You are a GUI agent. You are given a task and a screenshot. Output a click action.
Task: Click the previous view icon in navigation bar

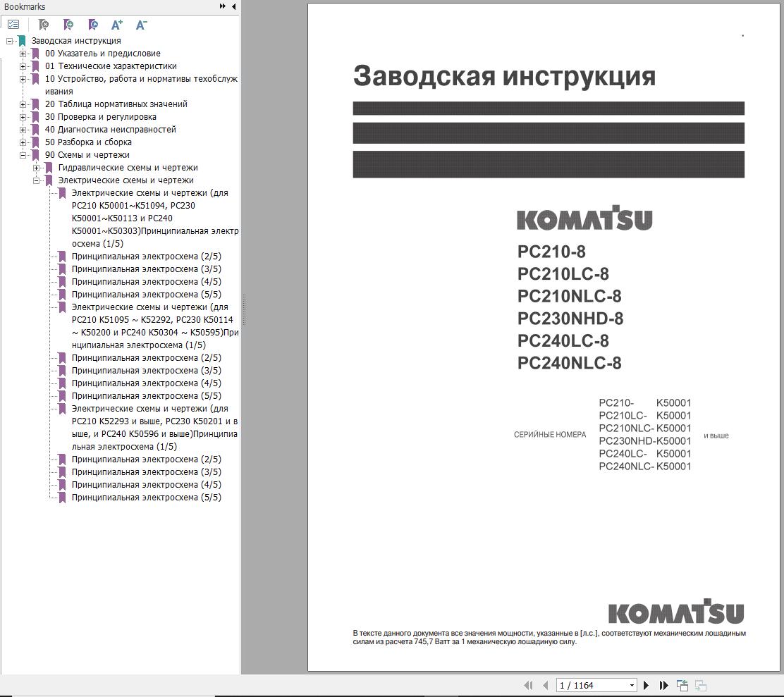(x=682, y=686)
